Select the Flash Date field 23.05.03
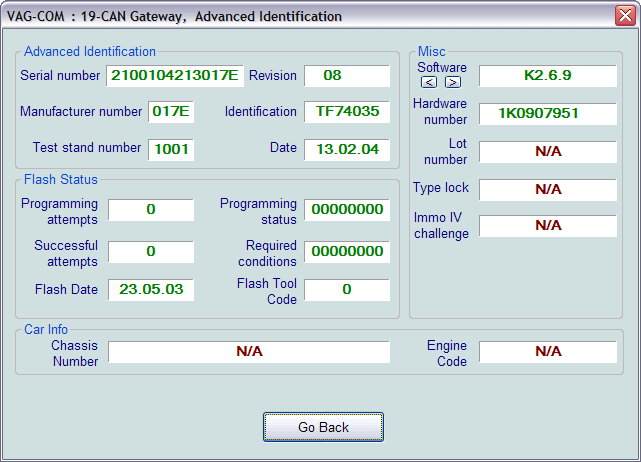The width and height of the screenshot is (641, 462). pyautogui.click(x=151, y=289)
